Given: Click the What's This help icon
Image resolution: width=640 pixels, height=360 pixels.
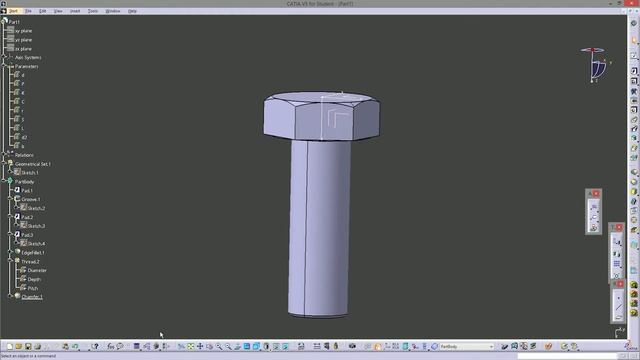Looking at the screenshot, I should pos(95,347).
